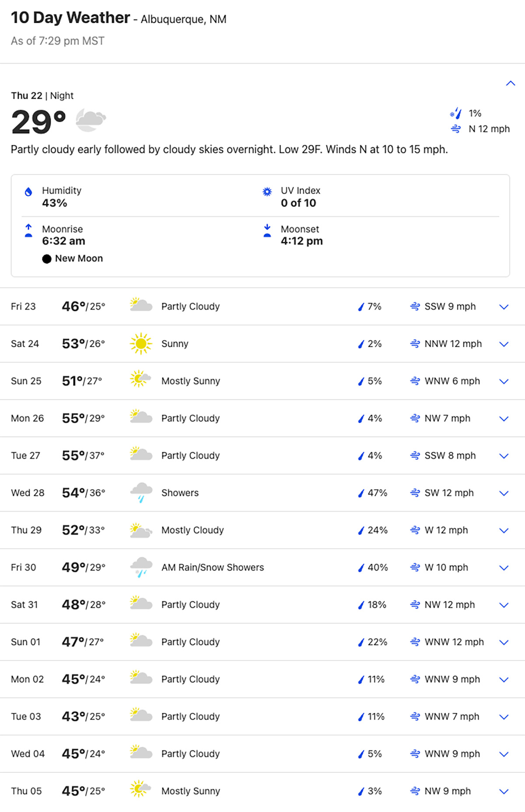Click the Showers cloud icon for Wed 28

141,493
